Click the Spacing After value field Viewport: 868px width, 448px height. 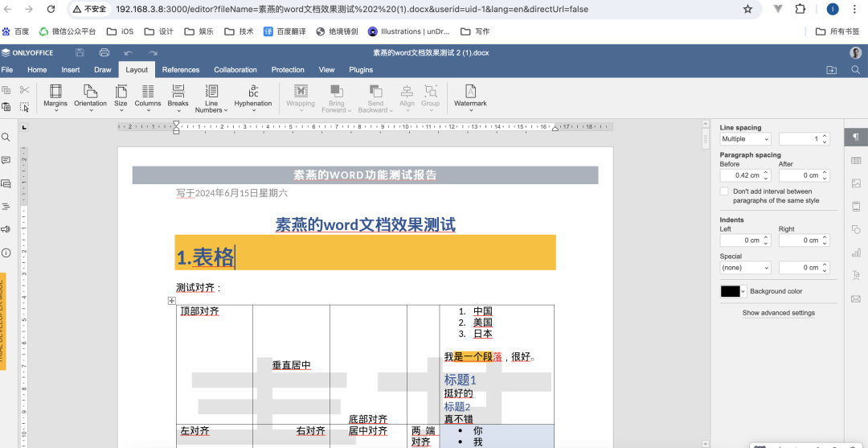pyautogui.click(x=805, y=175)
